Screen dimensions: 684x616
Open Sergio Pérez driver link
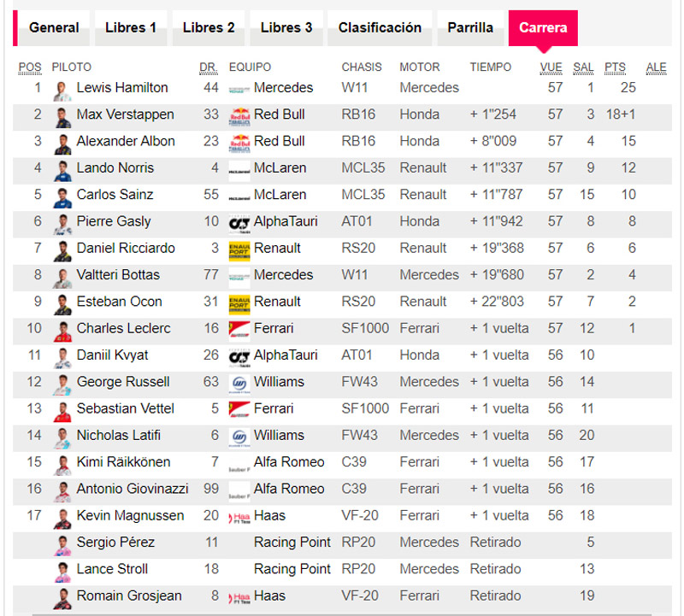click(x=115, y=543)
